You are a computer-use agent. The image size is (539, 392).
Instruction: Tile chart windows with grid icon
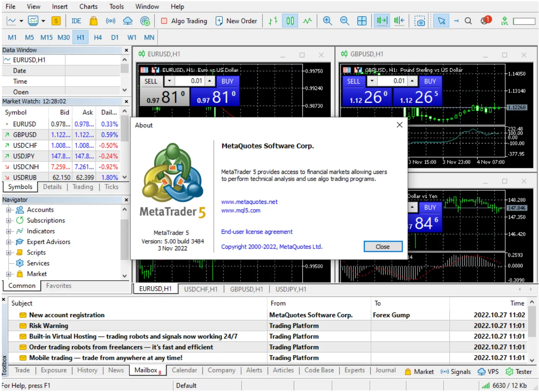pos(362,21)
